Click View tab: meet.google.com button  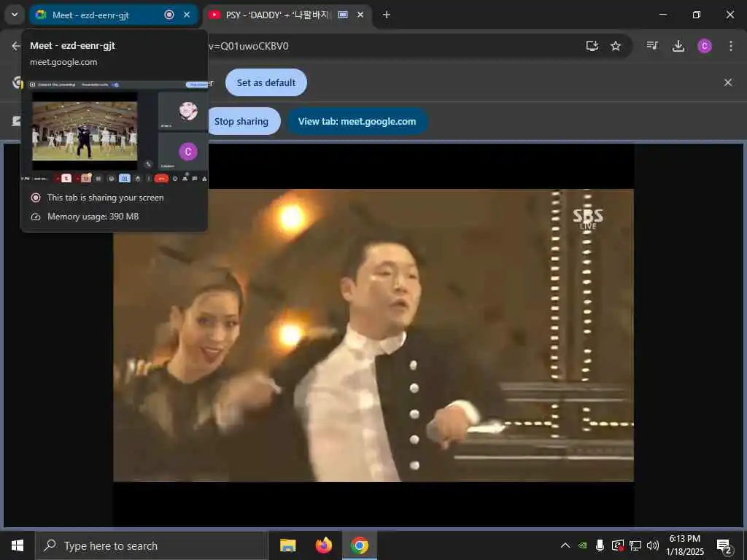(357, 122)
